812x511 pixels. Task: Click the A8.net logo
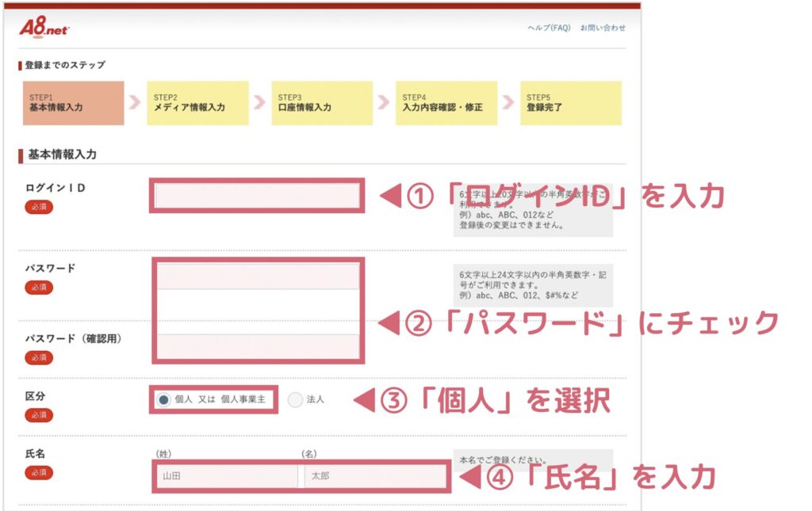click(44, 28)
